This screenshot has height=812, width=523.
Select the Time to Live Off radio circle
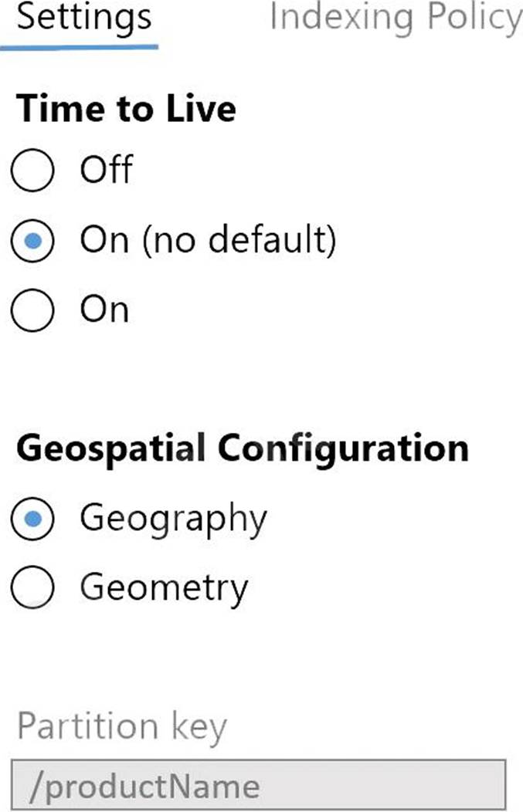(32, 171)
